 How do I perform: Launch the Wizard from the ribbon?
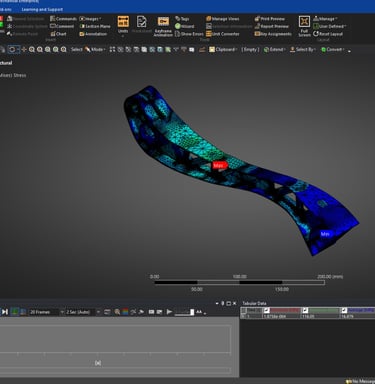pyautogui.click(x=184, y=26)
